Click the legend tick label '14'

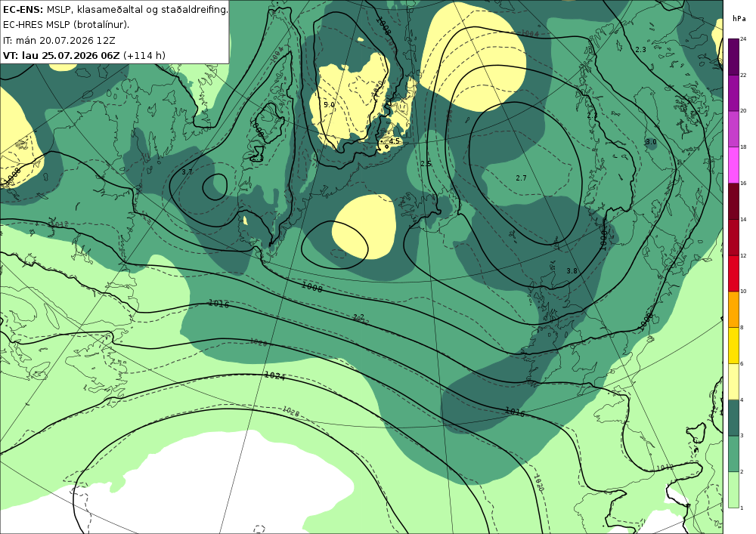(743, 220)
